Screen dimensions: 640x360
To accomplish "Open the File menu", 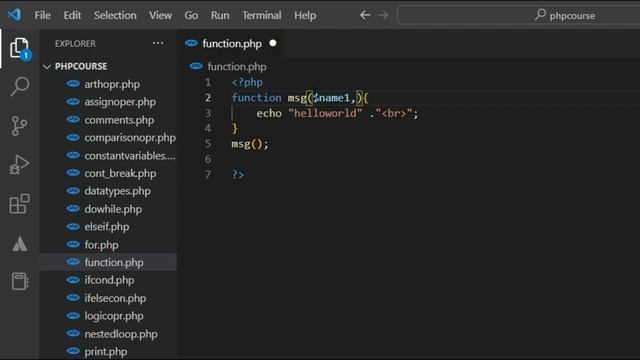I will [42, 16].
